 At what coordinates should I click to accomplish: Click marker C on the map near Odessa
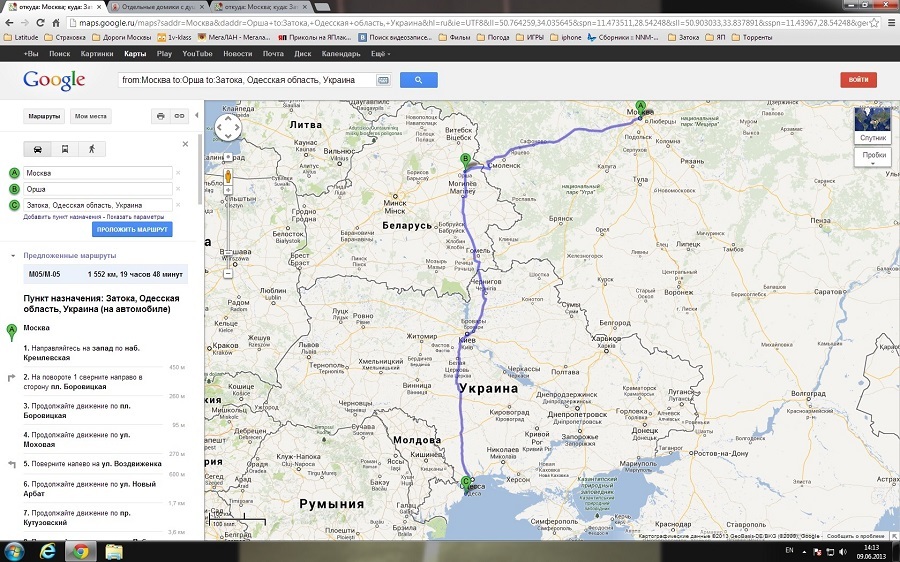pyautogui.click(x=466, y=483)
